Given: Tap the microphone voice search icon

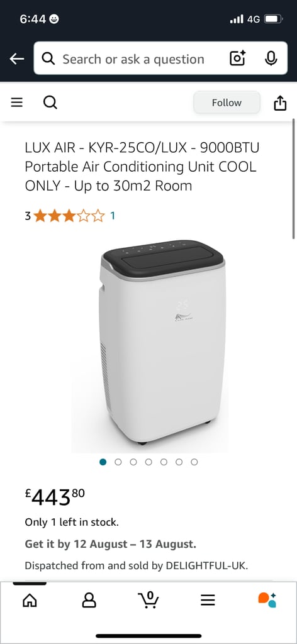Looking at the screenshot, I should (x=271, y=58).
